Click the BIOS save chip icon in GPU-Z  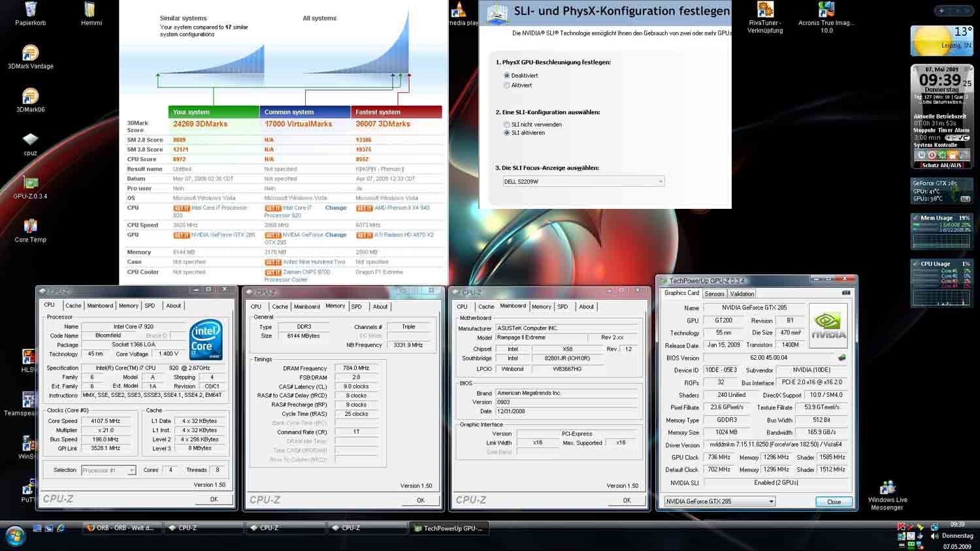[842, 358]
